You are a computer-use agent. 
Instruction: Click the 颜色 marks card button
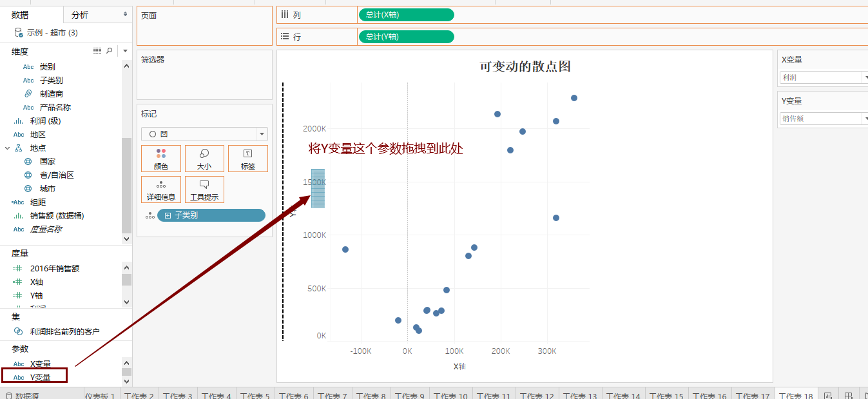161,159
